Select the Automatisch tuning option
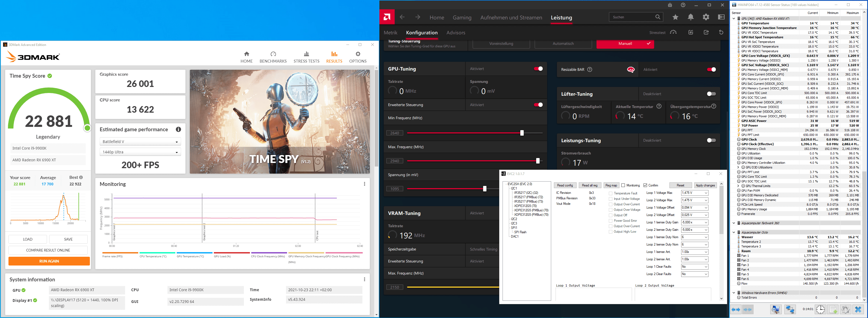 click(563, 44)
